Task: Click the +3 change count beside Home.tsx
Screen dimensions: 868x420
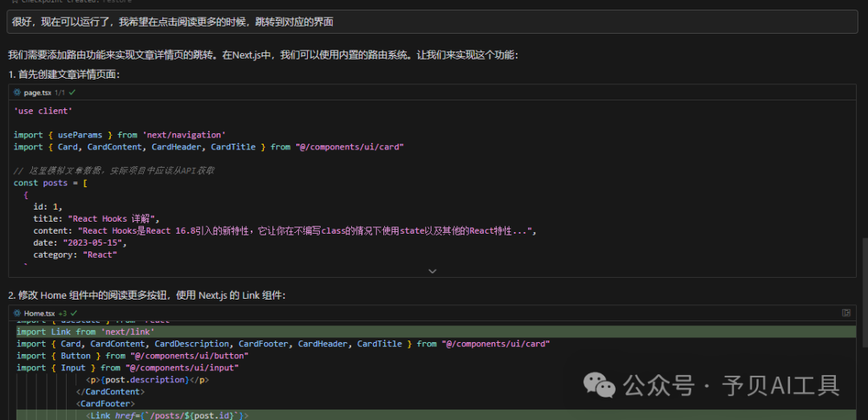Action: (62, 313)
